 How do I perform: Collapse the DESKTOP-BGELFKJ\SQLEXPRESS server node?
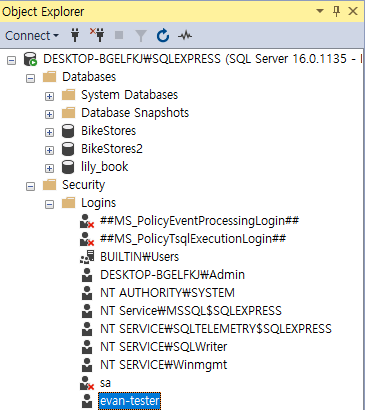12,61
